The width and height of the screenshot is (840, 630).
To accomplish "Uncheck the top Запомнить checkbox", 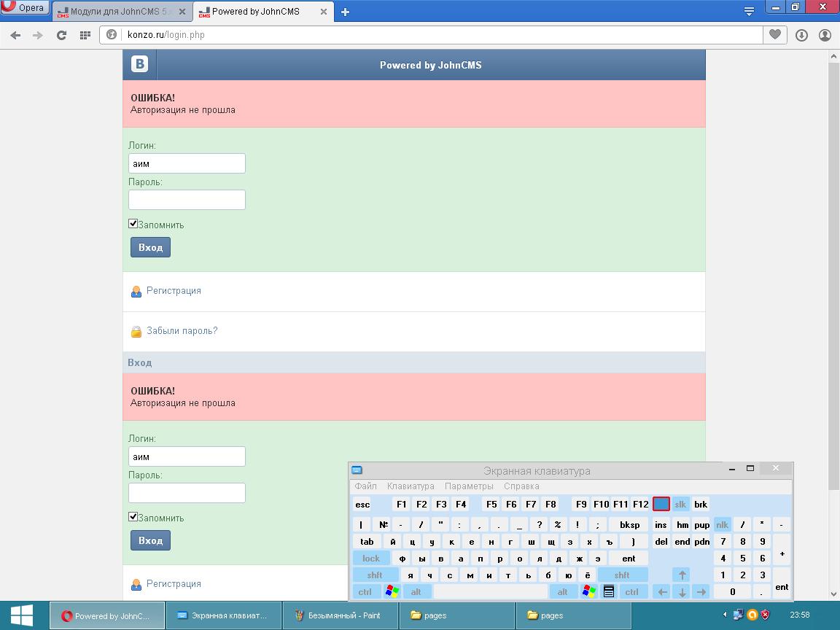I will [x=133, y=223].
